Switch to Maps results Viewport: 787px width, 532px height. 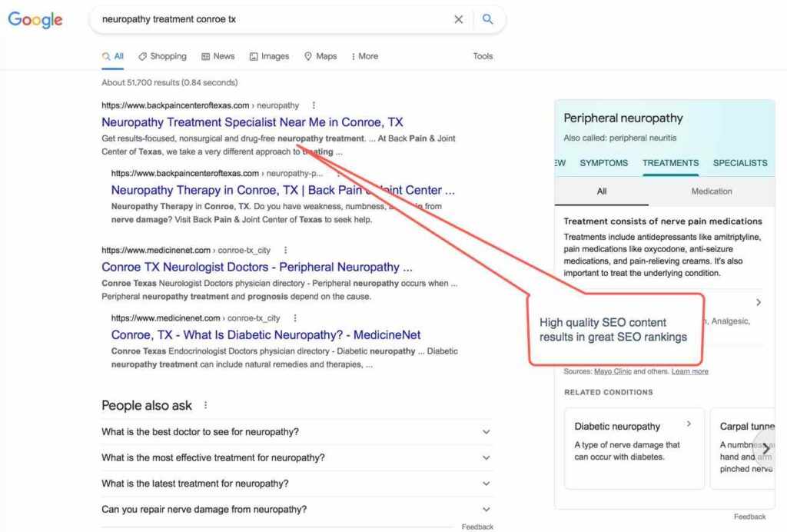[320, 56]
